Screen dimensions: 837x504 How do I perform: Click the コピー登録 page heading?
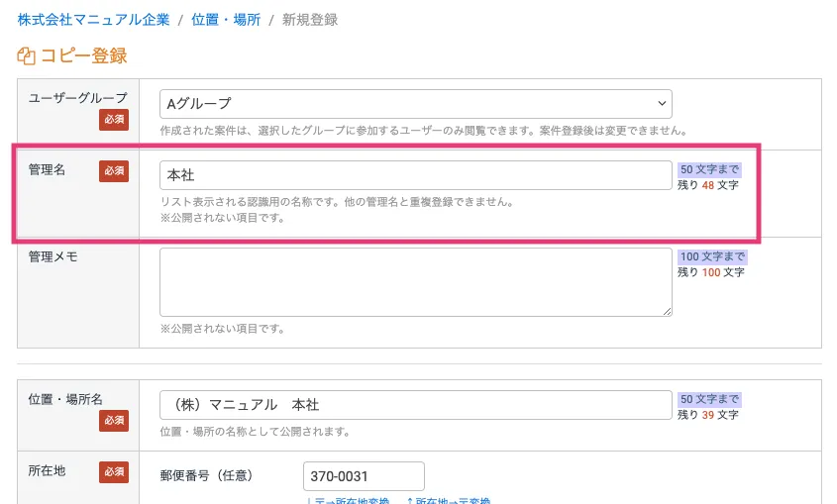[x=83, y=56]
